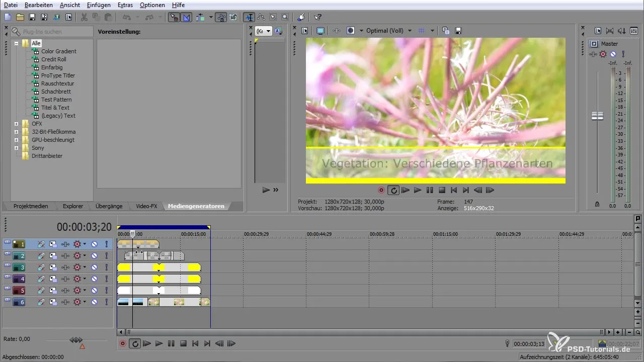Open the preview overlays grid dropdown
The height and width of the screenshot is (362, 644).
pos(432,31)
